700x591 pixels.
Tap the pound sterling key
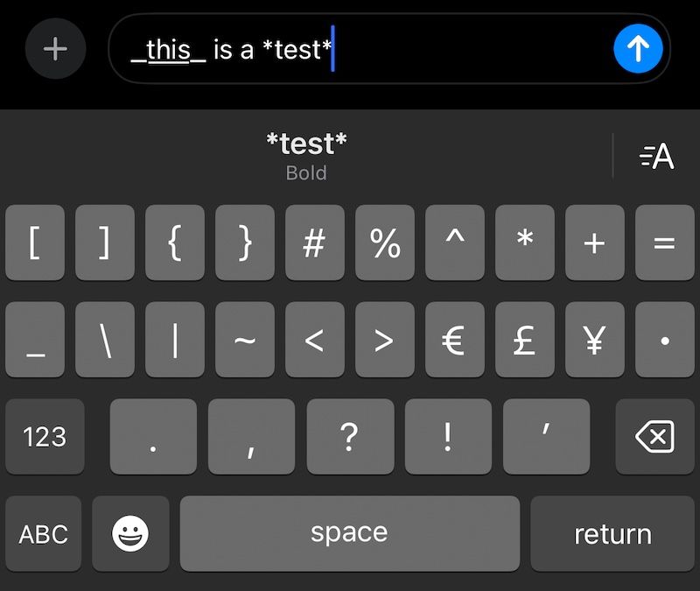(x=525, y=341)
